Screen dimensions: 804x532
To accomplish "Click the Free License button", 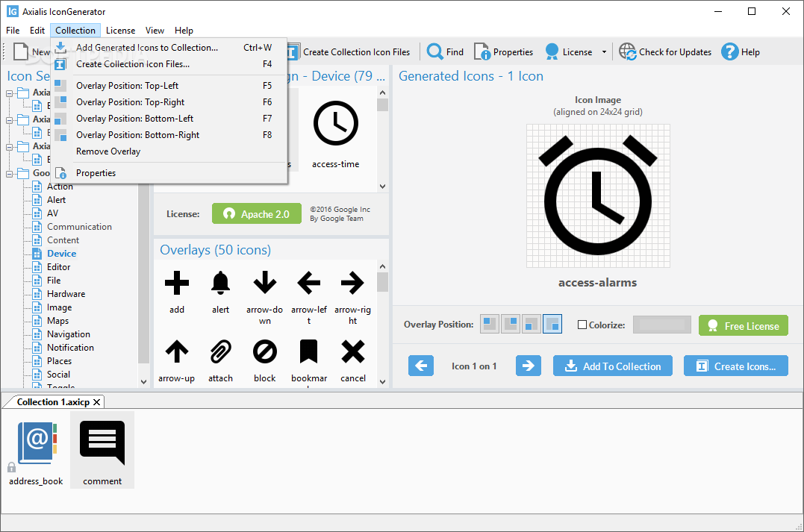I will pyautogui.click(x=744, y=325).
